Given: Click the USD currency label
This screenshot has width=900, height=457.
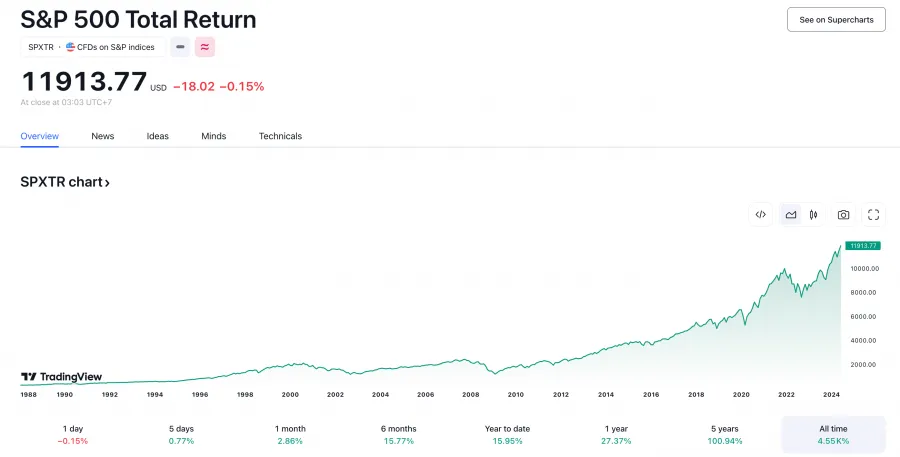Looking at the screenshot, I should click(158, 88).
